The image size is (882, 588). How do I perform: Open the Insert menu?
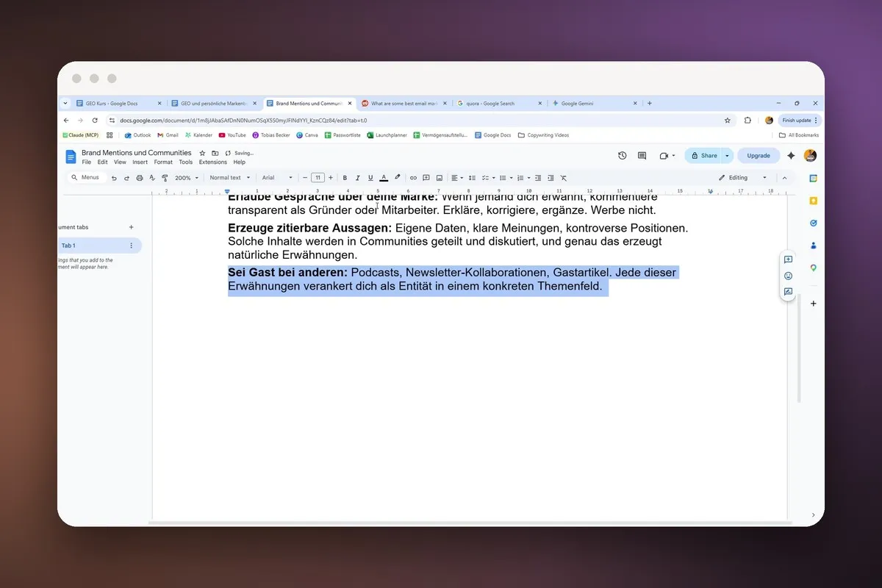140,162
